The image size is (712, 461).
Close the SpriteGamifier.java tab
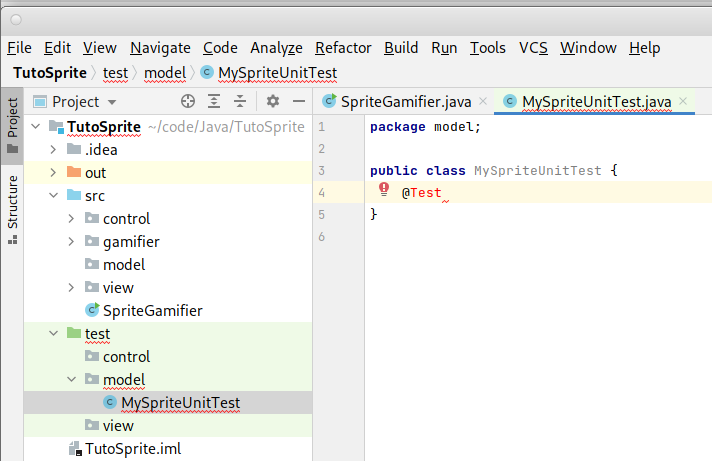[483, 101]
